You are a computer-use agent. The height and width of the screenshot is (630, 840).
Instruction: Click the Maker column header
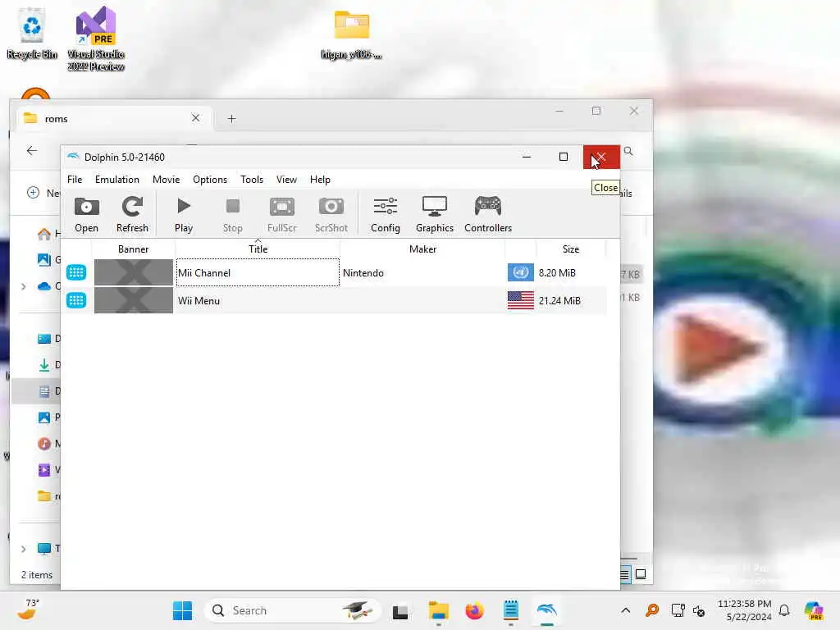[422, 249]
